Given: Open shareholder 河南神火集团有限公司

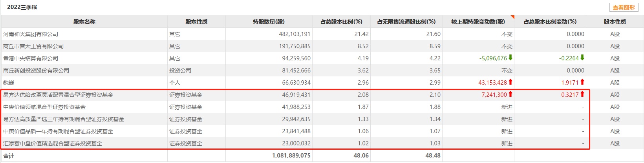Looking at the screenshot, I should tap(31, 34).
